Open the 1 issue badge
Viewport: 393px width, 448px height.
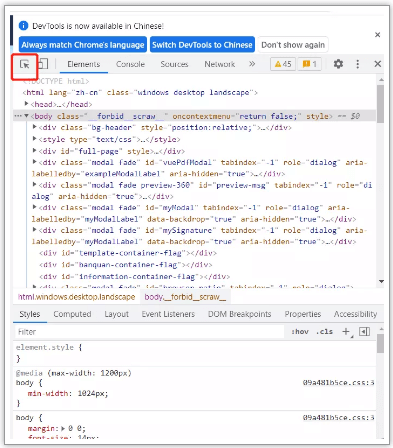[309, 64]
